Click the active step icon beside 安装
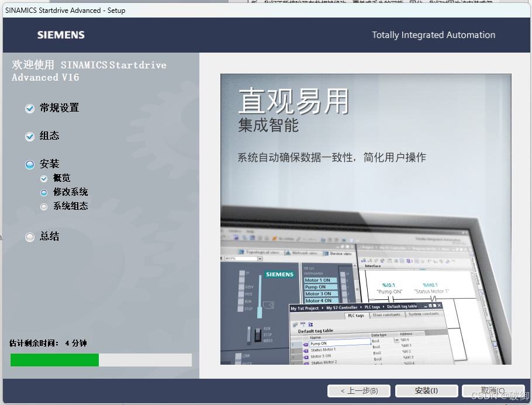Image resolution: width=532 pixels, height=405 pixels. tap(30, 164)
